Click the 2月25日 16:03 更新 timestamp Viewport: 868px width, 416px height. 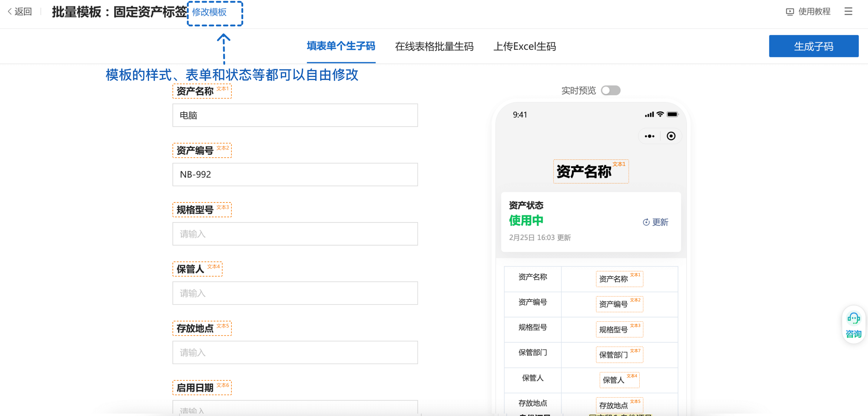[540, 237]
